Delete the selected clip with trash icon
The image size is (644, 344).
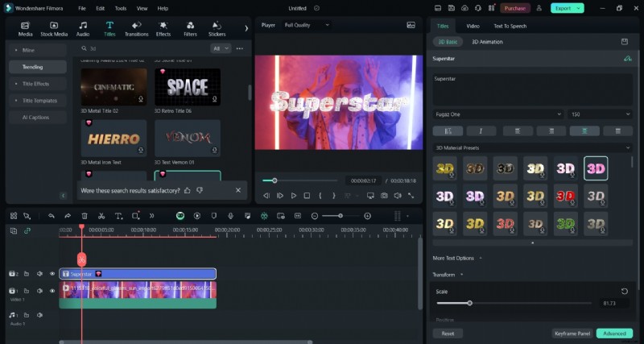click(x=85, y=216)
